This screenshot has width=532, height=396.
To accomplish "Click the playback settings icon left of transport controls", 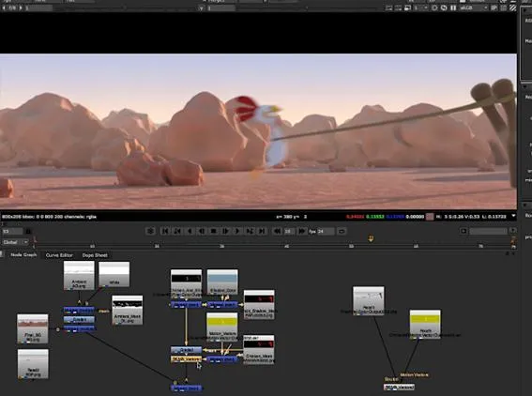I will coord(150,231).
